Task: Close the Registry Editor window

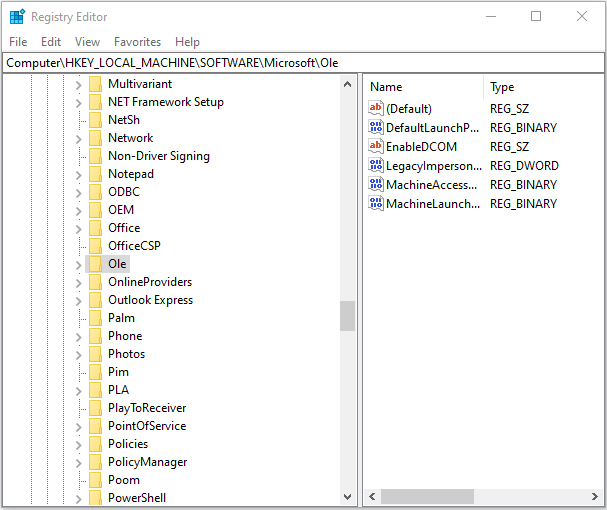Action: tap(582, 16)
